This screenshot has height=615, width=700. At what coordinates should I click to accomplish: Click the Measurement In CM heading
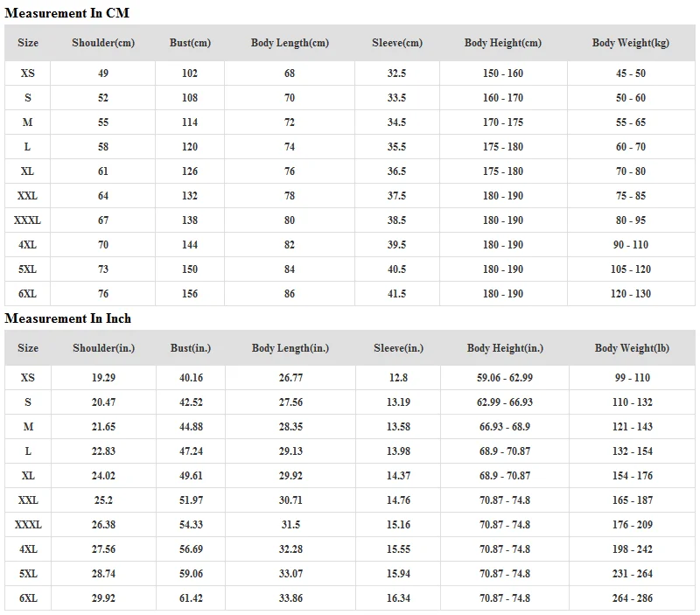pos(66,12)
